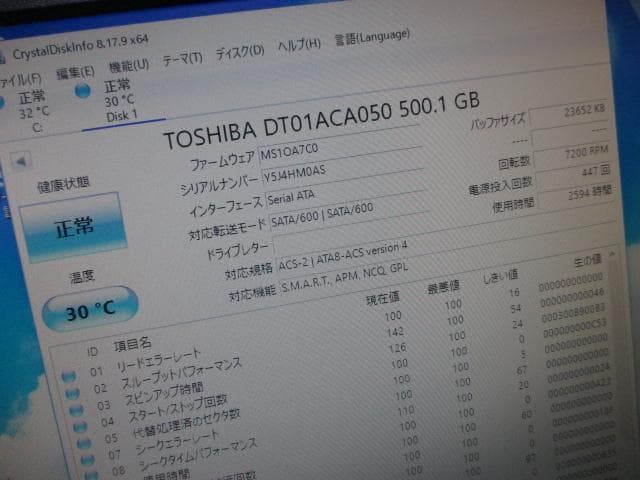The image size is (640, 480).
Task: Click the 生の値 column header
Action: 588,260
